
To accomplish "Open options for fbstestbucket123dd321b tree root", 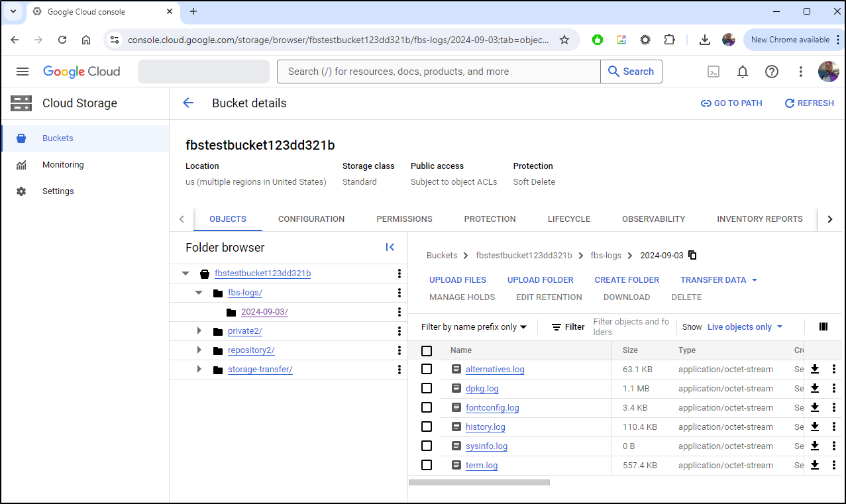I will (x=399, y=274).
